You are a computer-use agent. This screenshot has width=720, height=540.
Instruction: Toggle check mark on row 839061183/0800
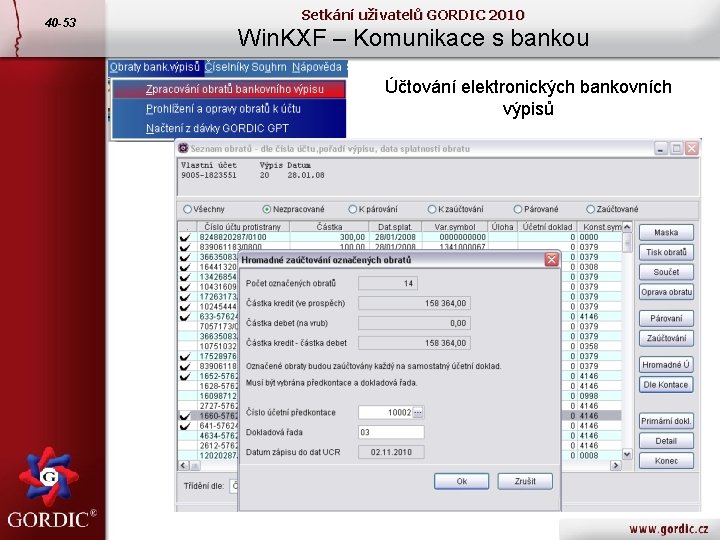pyautogui.click(x=185, y=248)
